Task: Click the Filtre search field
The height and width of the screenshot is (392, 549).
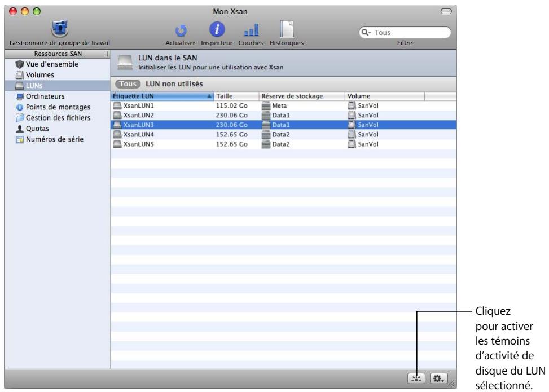Action: tap(405, 32)
